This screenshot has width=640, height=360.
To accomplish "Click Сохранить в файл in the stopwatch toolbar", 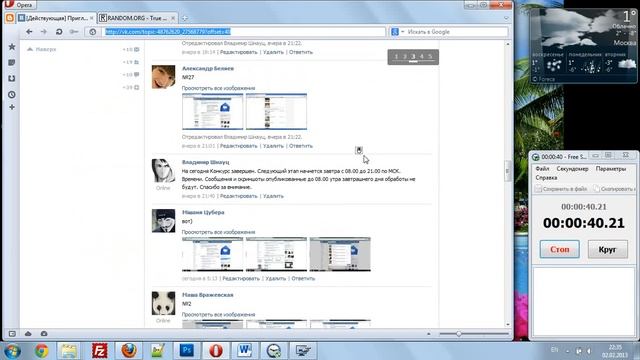I will pyautogui.click(x=561, y=189).
